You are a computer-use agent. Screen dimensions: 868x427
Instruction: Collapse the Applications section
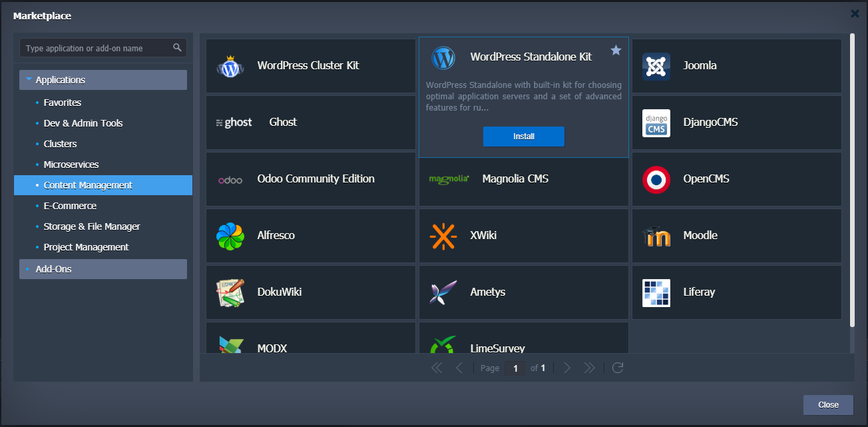[29, 80]
